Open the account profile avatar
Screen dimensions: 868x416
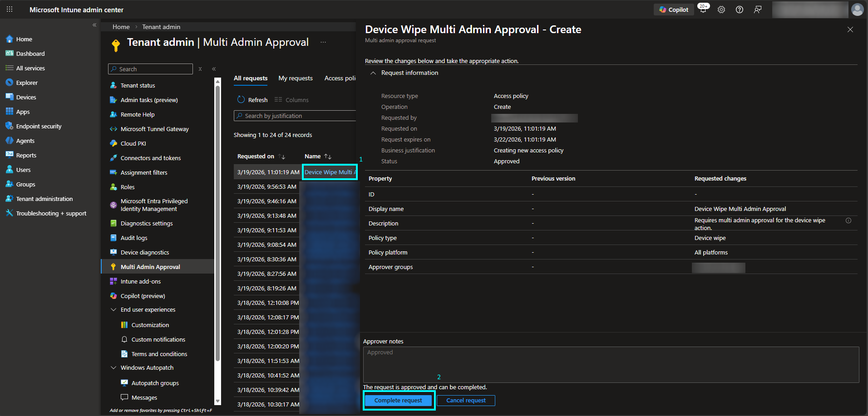click(858, 10)
